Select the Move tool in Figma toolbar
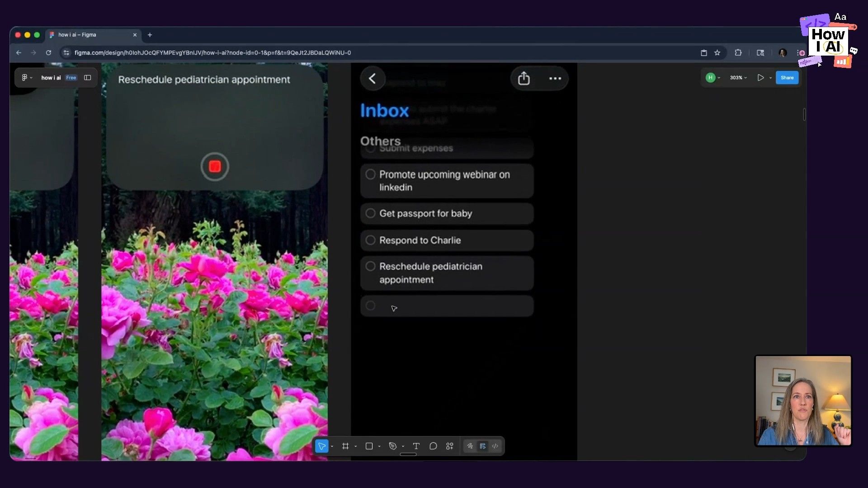868x488 pixels. pyautogui.click(x=321, y=446)
